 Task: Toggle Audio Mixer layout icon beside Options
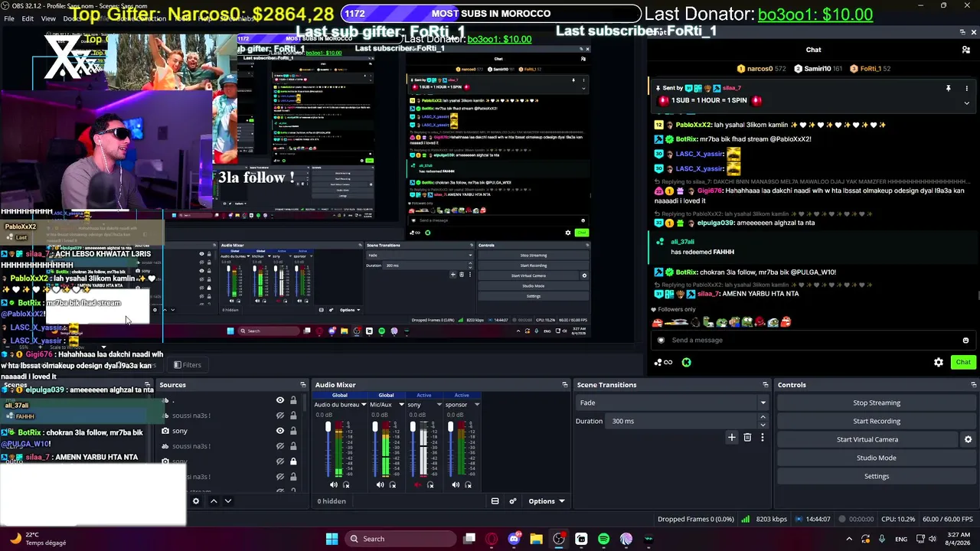pyautogui.click(x=495, y=501)
